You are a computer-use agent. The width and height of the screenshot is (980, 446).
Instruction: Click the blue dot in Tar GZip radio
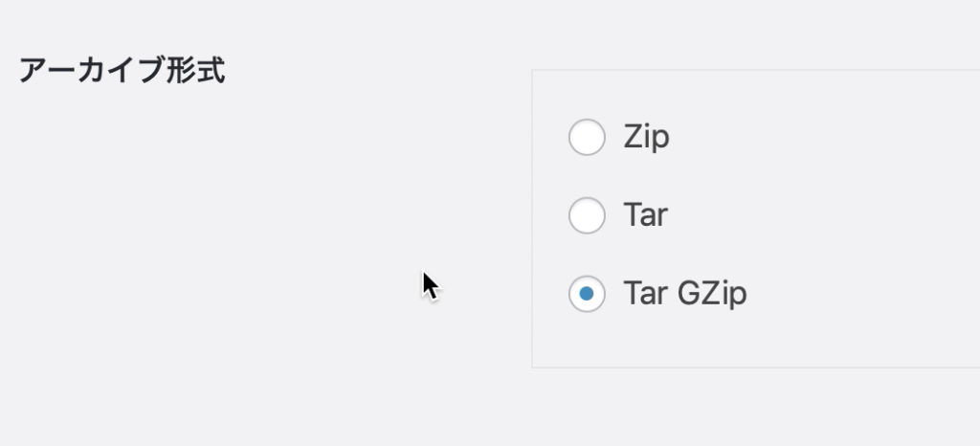point(587,294)
